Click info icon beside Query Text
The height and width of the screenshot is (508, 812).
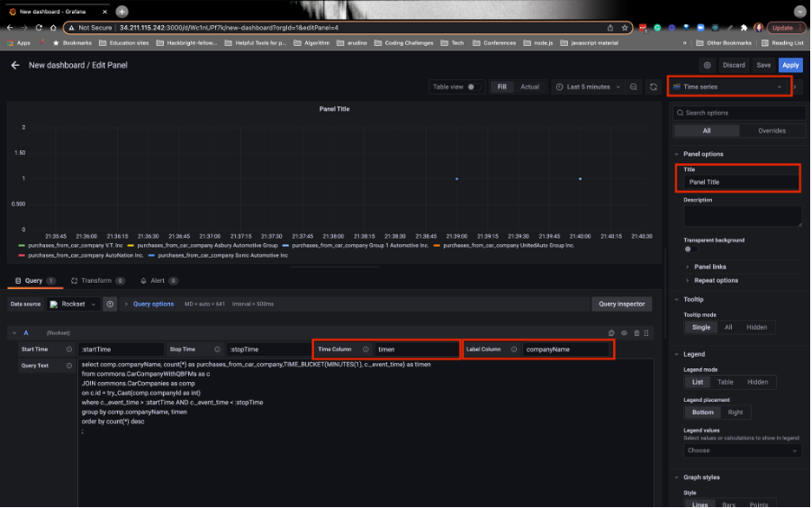(x=69, y=366)
